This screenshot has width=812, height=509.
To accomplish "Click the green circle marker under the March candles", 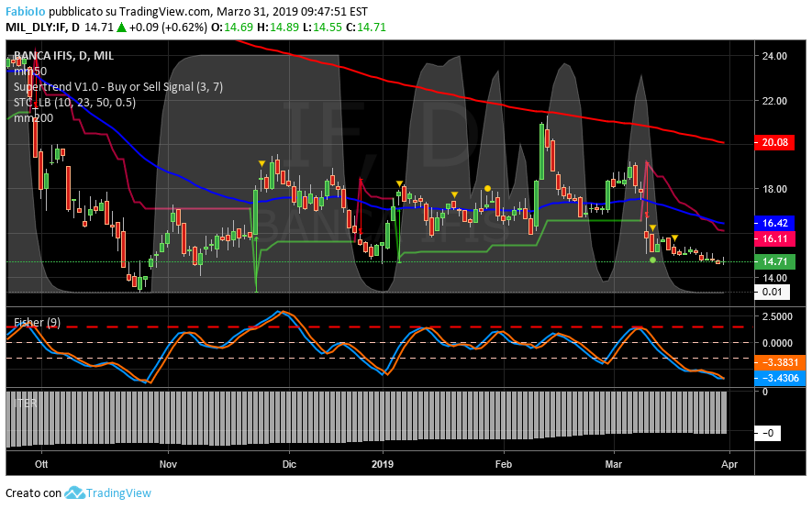I will click(x=652, y=260).
